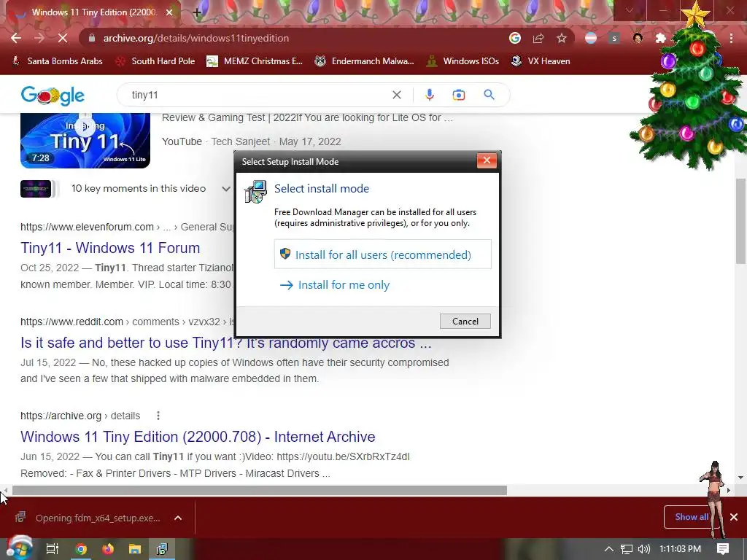Open the Windows ISOs bookmark
Viewport: 747px width, 560px height.
point(462,61)
